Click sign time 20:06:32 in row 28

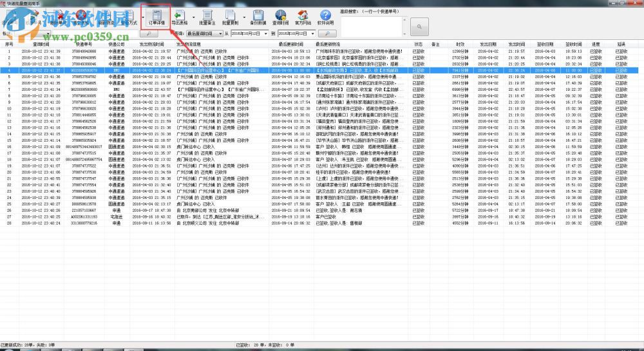point(573,223)
